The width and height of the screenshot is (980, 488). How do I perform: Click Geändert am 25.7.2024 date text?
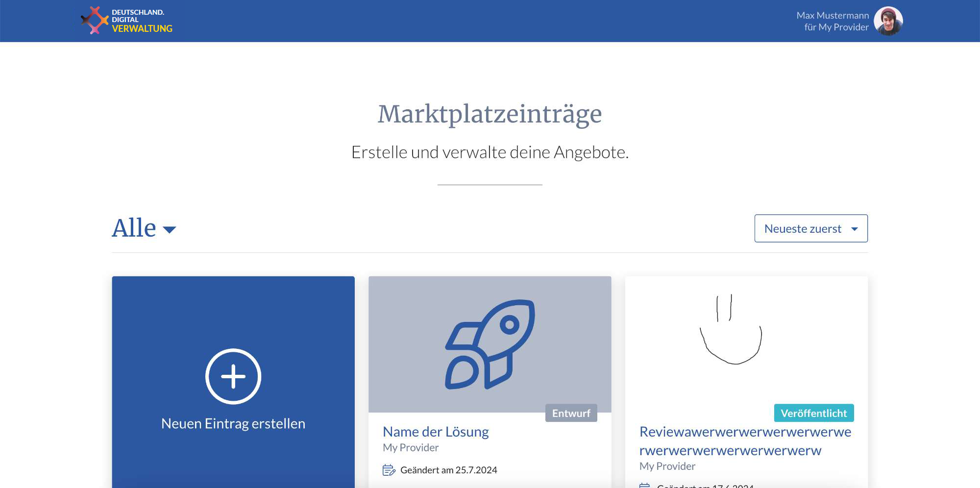click(448, 470)
